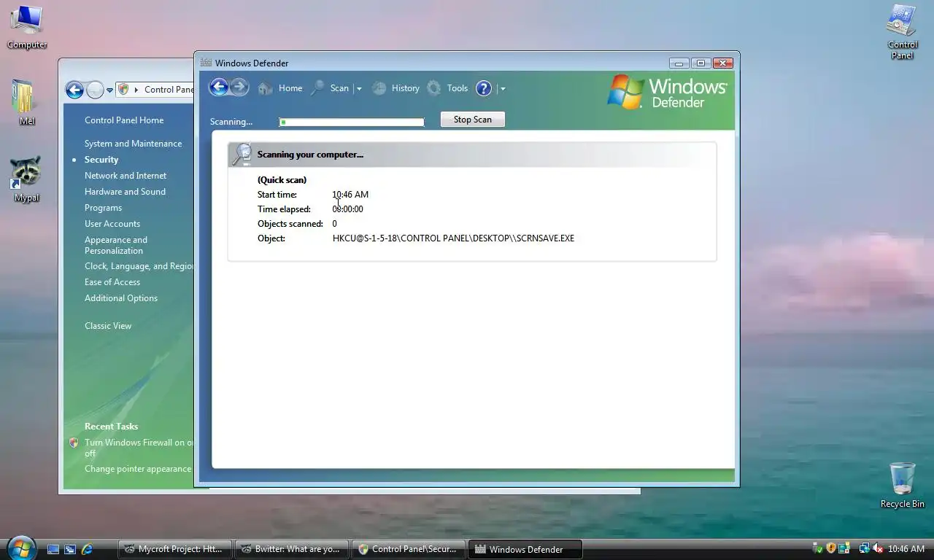The height and width of the screenshot is (560, 934).
Task: Switch to Mycroft Project taskbar window
Action: pos(175,549)
